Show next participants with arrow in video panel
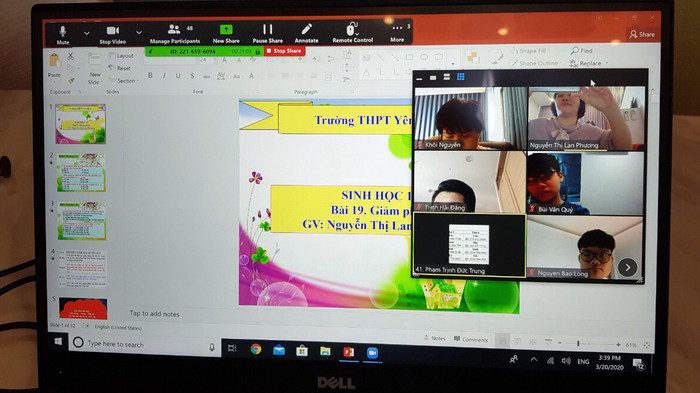Screen dimensions: 700x393 tap(627, 268)
